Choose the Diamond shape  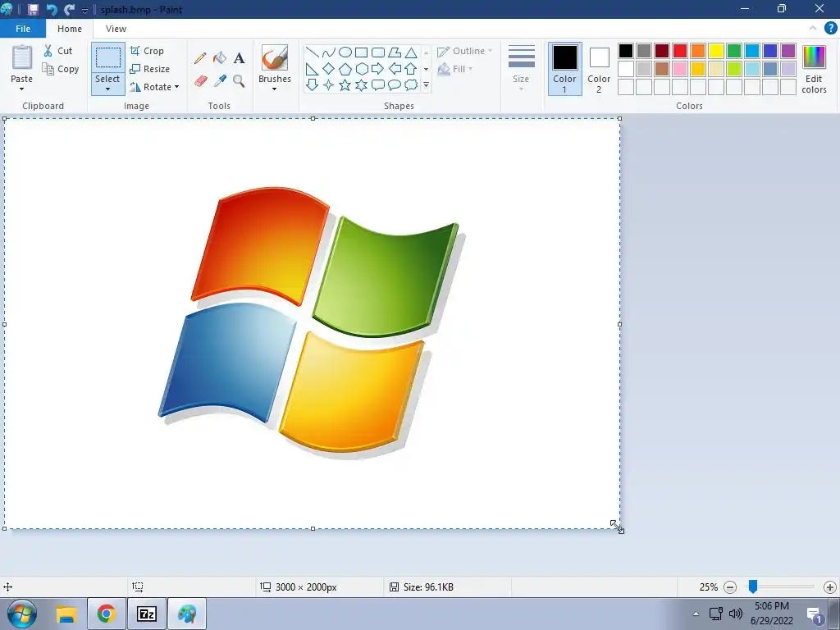pos(329,69)
